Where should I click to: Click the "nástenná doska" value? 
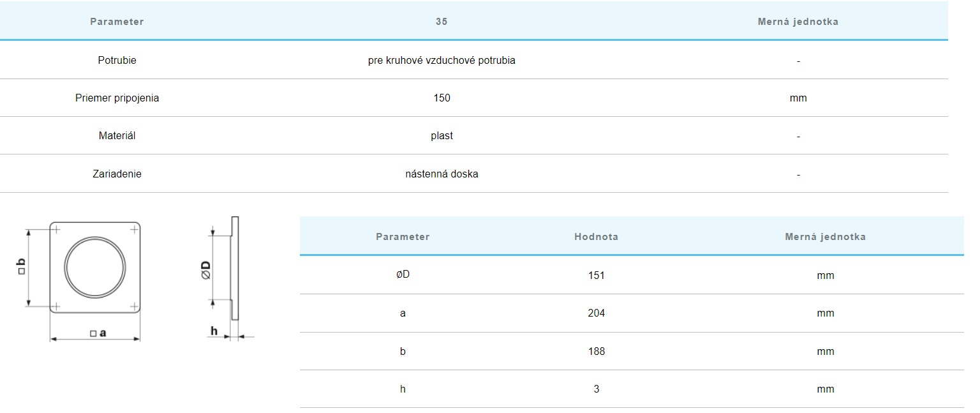tap(442, 174)
